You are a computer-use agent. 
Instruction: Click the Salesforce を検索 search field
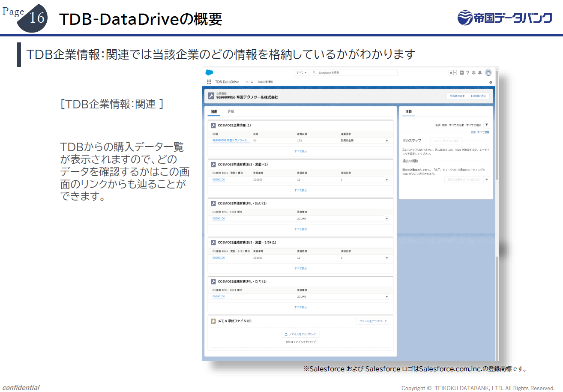(353, 73)
